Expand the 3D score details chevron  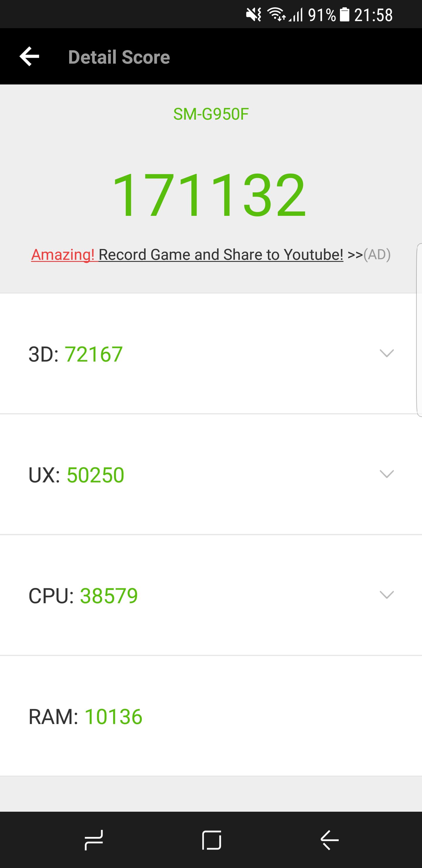click(386, 353)
